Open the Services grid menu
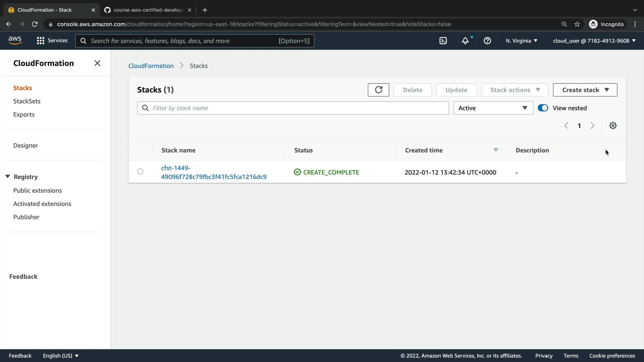644x362 pixels. click(52, 41)
